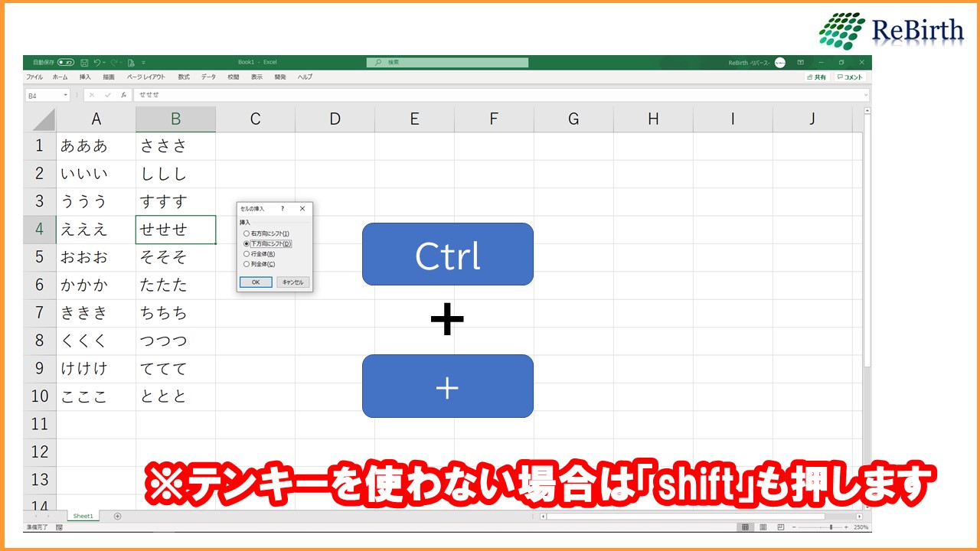Screen dimensions: 980x551
Task: Open the Undo history dropdown arrow
Action: [104, 63]
